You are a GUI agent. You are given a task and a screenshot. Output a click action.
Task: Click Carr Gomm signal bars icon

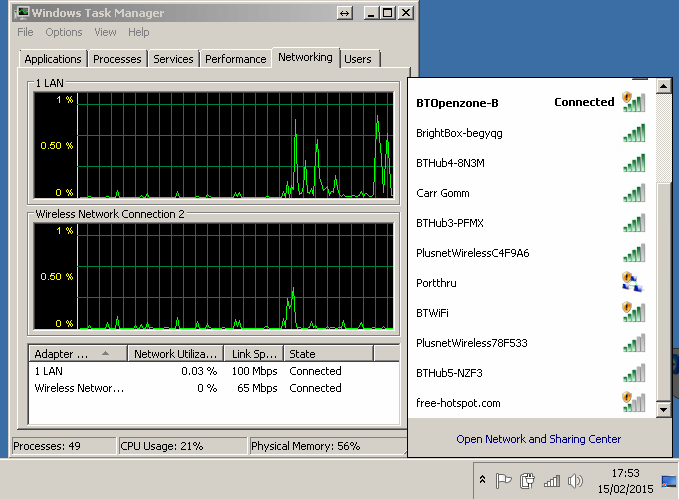pos(634,193)
